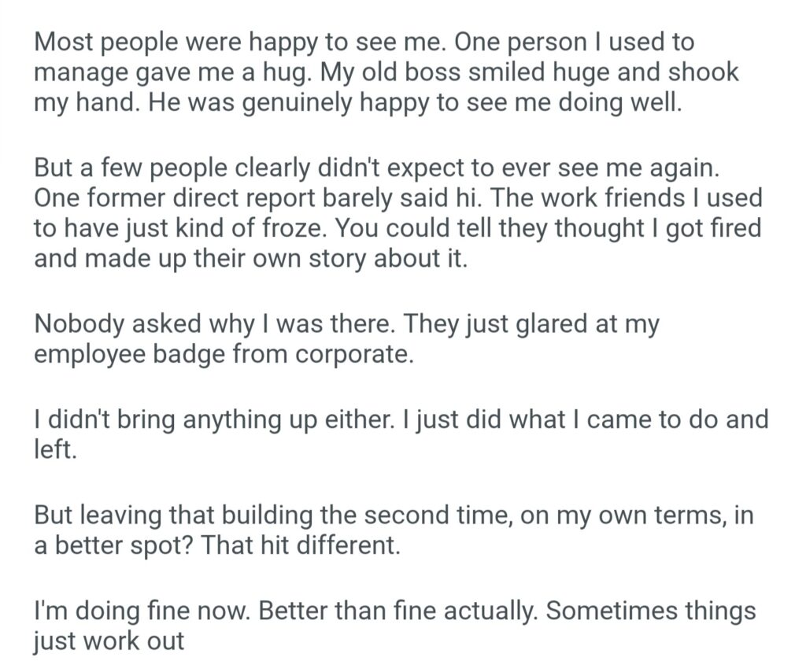Click the line "and made up their own story about it"
This screenshot has height=672, width=806.
click(x=250, y=259)
